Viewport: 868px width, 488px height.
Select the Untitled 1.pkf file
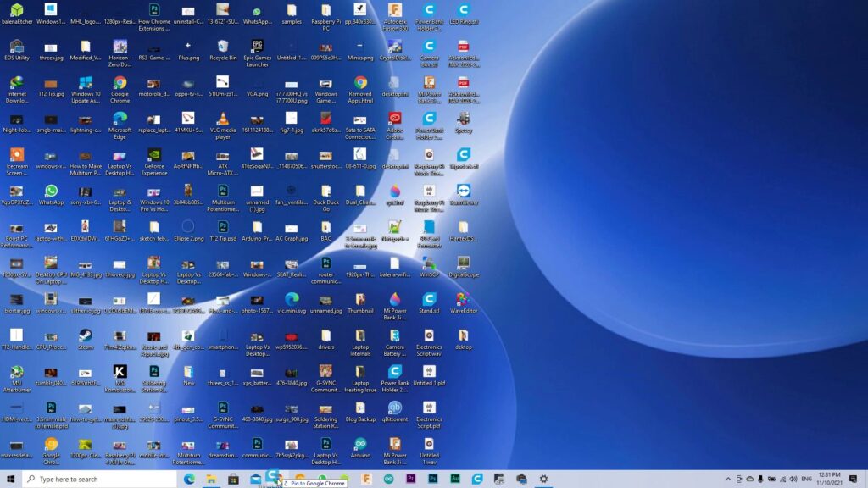point(429,375)
